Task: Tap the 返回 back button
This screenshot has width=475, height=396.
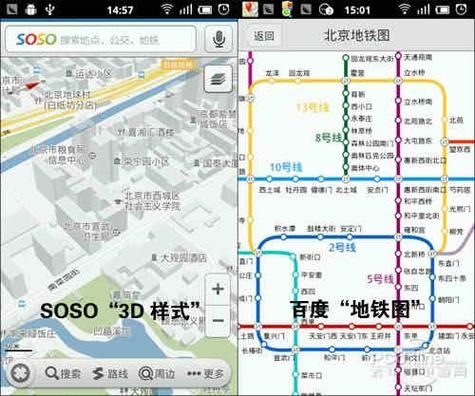Action: click(264, 35)
